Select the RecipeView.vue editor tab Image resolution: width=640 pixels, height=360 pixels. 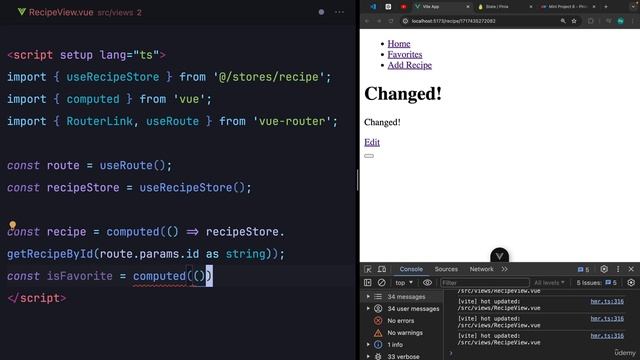click(x=79, y=12)
